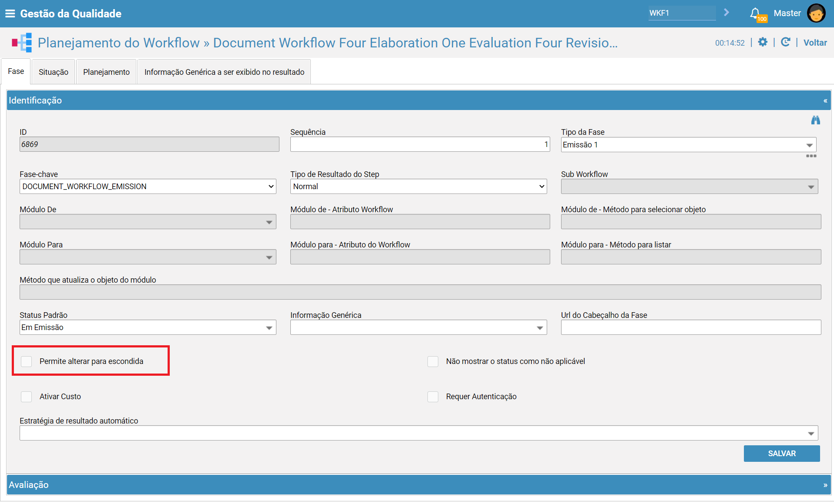Switch to the Planejamento tab
Viewport: 834px width, 504px height.
click(106, 72)
